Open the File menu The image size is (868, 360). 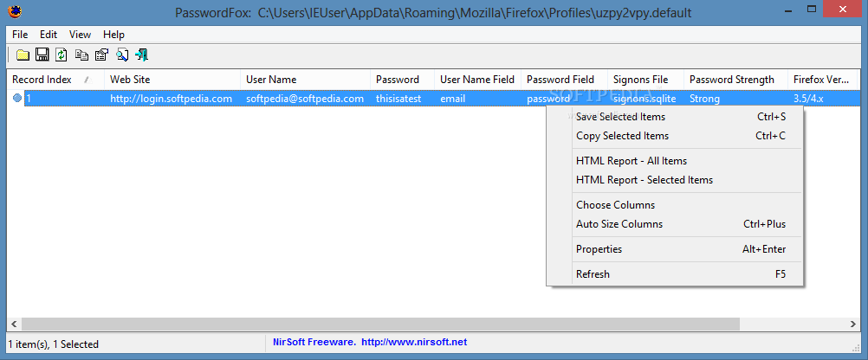20,35
